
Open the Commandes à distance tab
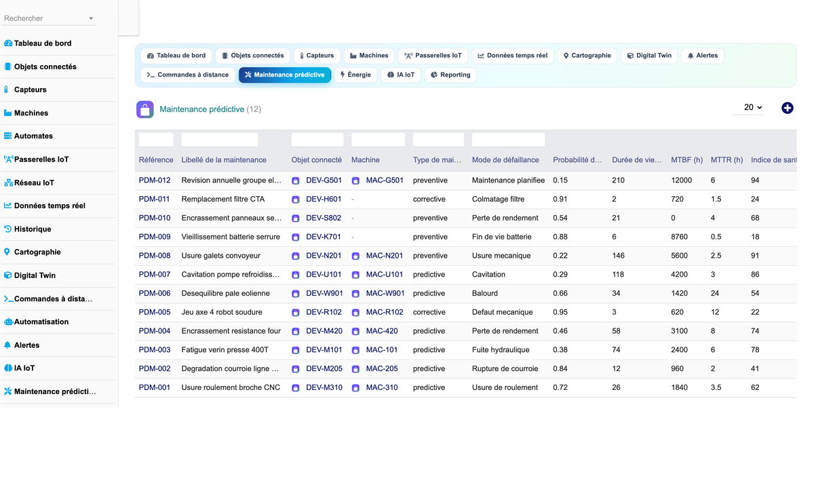[x=188, y=75]
